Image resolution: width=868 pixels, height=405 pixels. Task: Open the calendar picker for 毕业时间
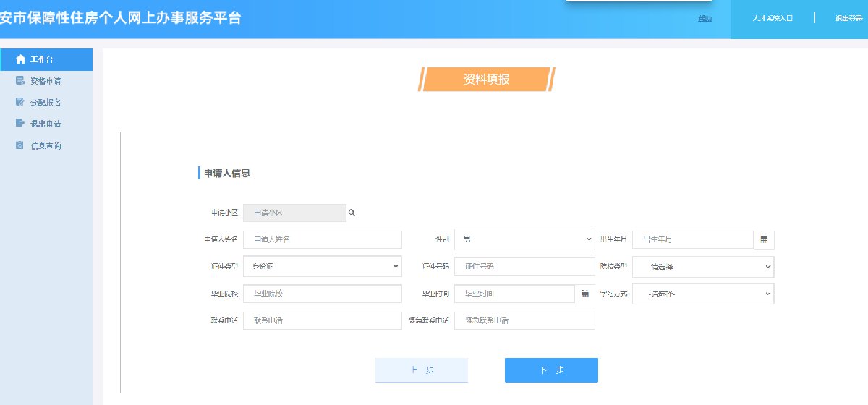585,294
